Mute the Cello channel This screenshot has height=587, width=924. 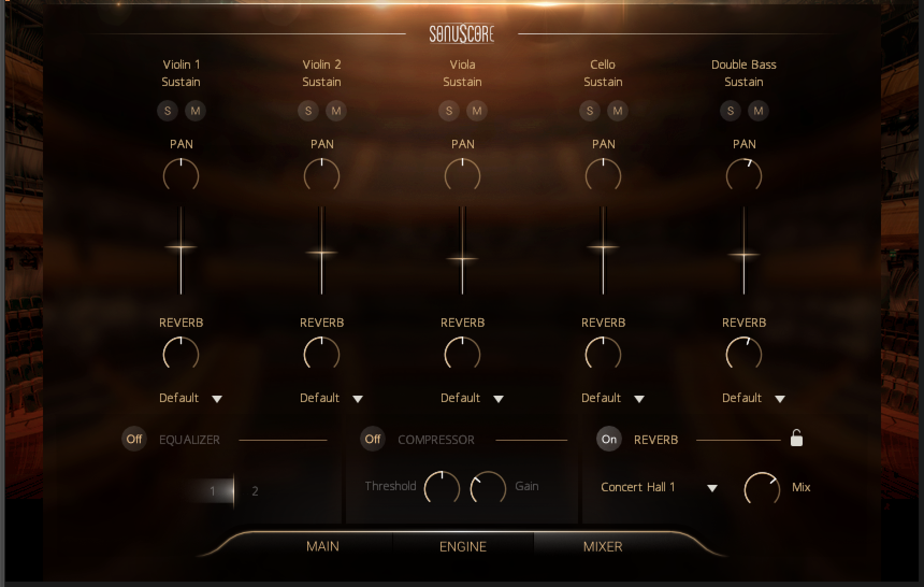618,111
